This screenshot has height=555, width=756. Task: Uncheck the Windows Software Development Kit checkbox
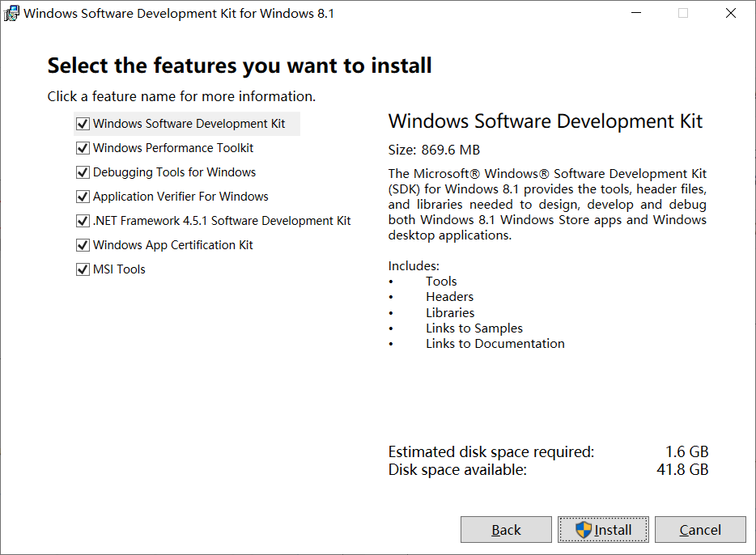(x=83, y=124)
